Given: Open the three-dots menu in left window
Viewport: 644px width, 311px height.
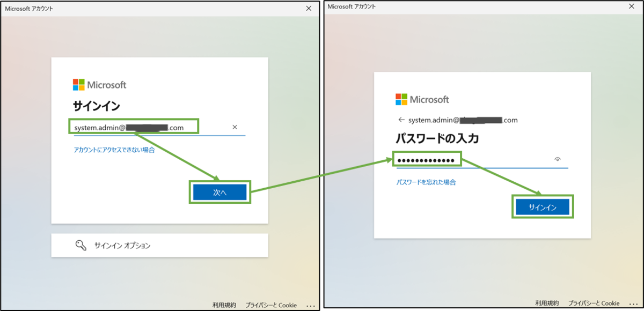Looking at the screenshot, I should coord(310,306).
